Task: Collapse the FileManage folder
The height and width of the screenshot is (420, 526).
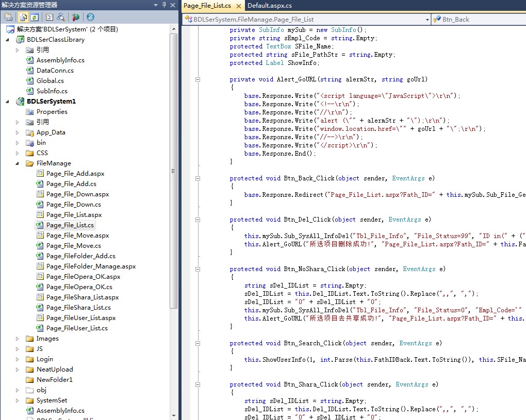Action: tap(17, 163)
